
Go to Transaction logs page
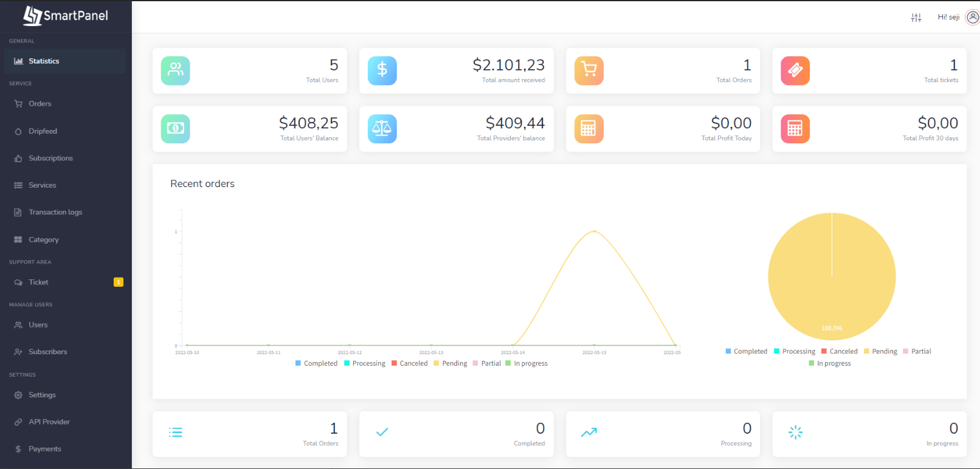coord(55,212)
